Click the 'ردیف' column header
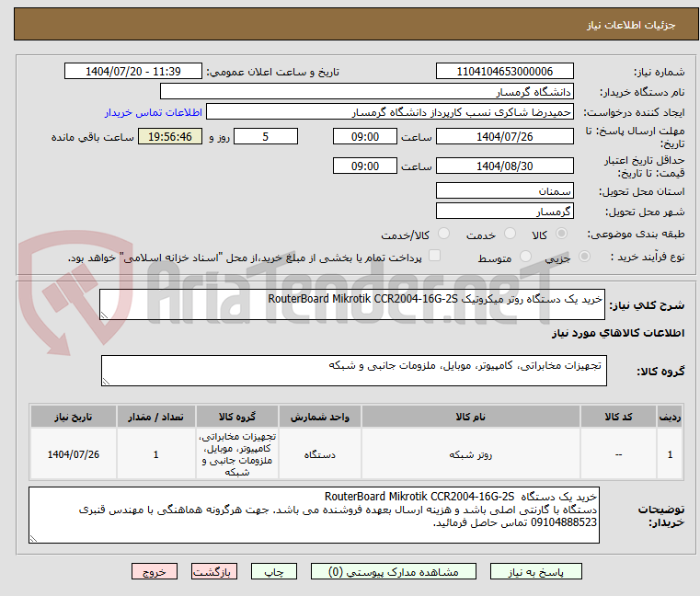The height and width of the screenshot is (596, 700). (x=670, y=417)
